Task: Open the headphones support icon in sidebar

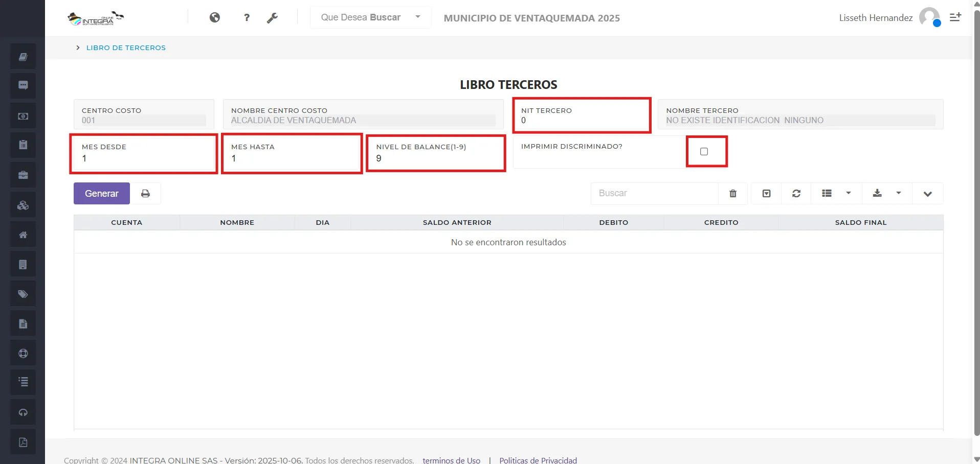Action: tap(23, 412)
